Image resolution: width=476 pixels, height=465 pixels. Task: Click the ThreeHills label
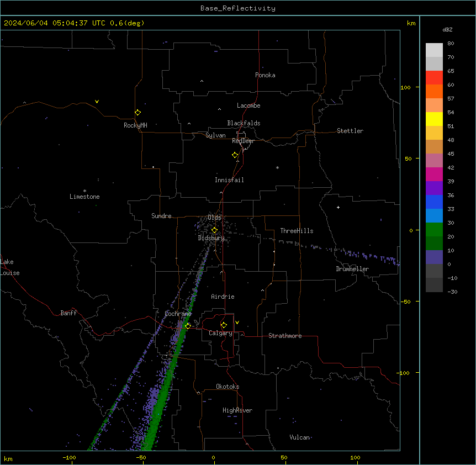pos(297,231)
